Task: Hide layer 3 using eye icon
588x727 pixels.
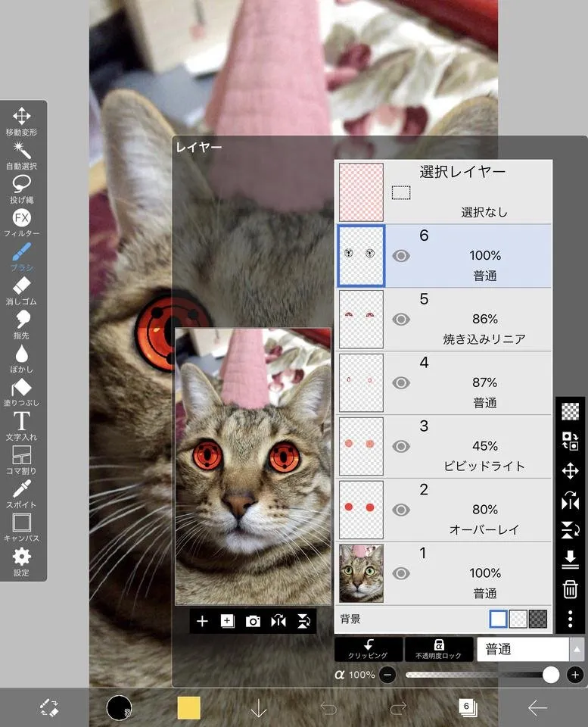Action: pos(401,447)
